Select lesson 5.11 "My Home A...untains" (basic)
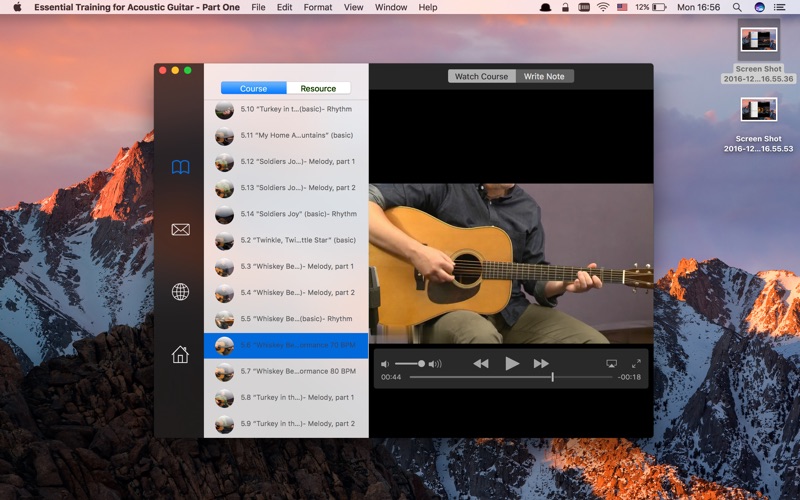 coord(286,136)
